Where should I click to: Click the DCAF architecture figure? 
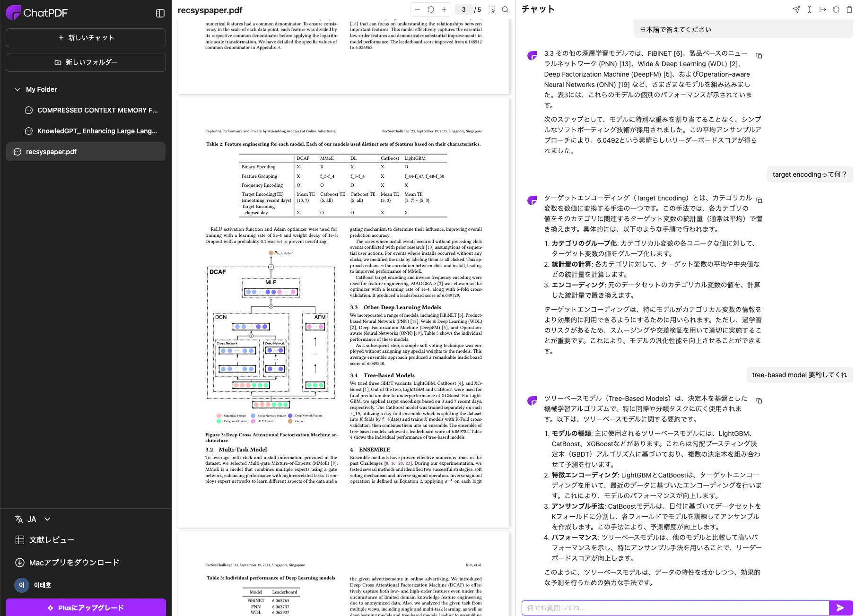[271, 338]
